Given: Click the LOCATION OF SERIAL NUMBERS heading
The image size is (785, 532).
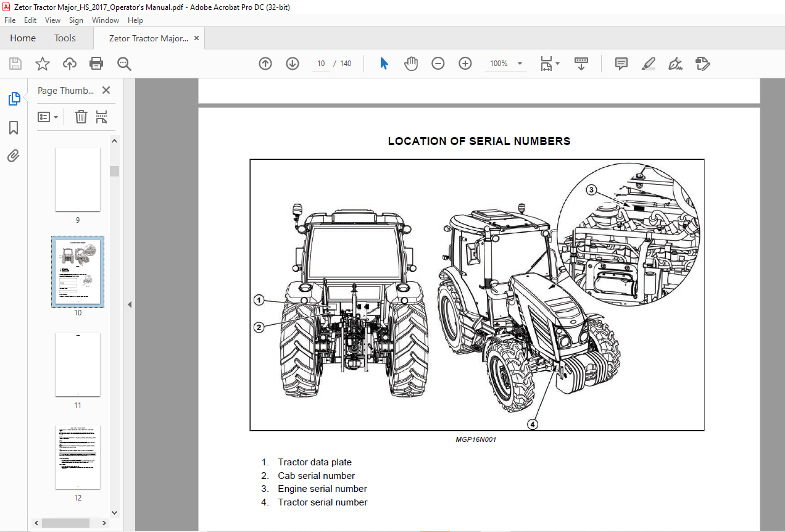Looking at the screenshot, I should pyautogui.click(x=479, y=141).
